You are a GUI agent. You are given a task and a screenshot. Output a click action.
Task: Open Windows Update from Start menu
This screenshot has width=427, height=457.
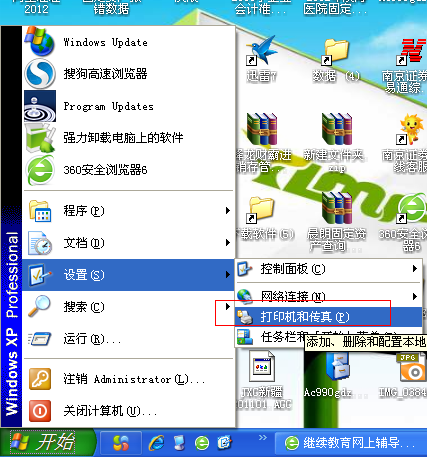pyautogui.click(x=128, y=42)
